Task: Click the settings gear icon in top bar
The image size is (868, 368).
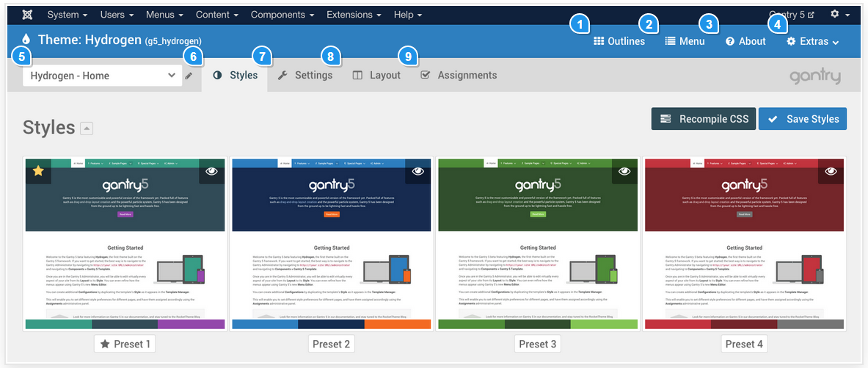Action: pos(835,14)
